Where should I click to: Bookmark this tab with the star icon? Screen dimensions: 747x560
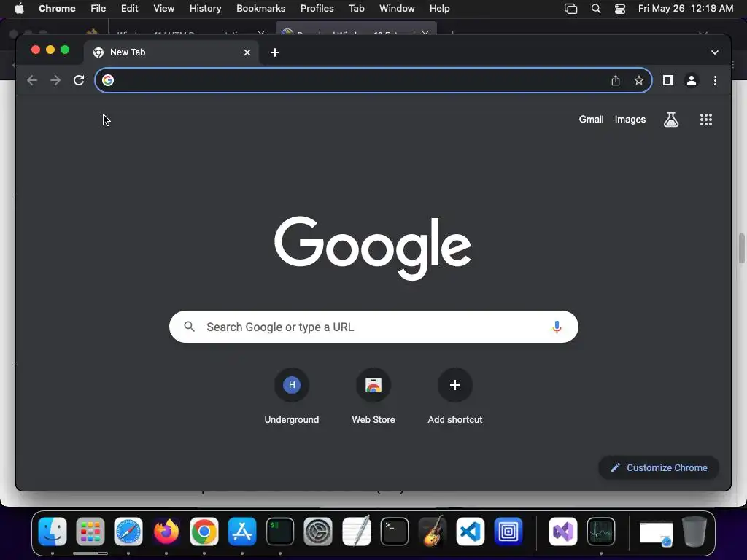pos(639,80)
